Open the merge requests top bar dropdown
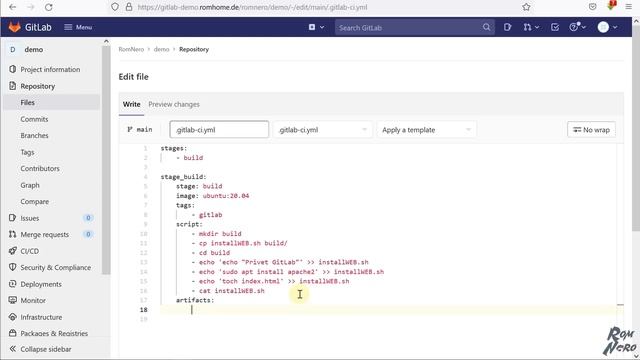 (531, 27)
